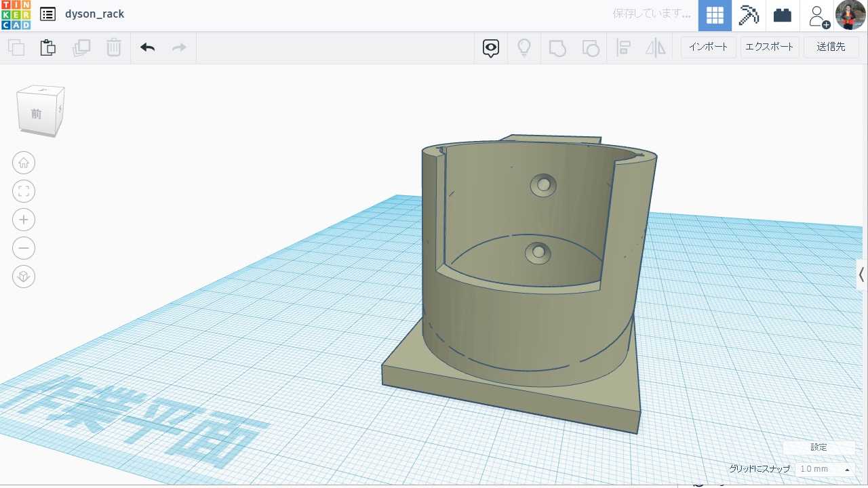Click the add collaborator person icon

tap(818, 15)
